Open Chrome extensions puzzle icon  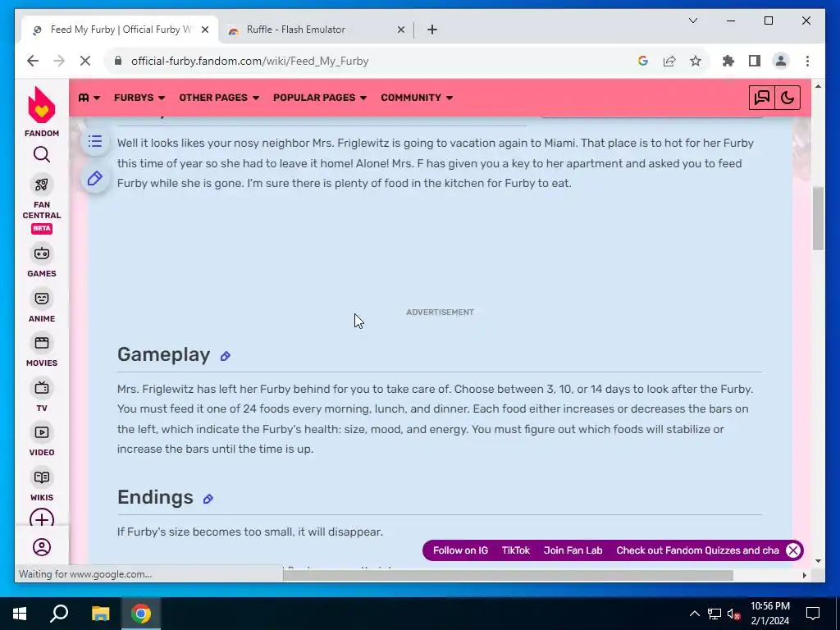[x=728, y=61]
